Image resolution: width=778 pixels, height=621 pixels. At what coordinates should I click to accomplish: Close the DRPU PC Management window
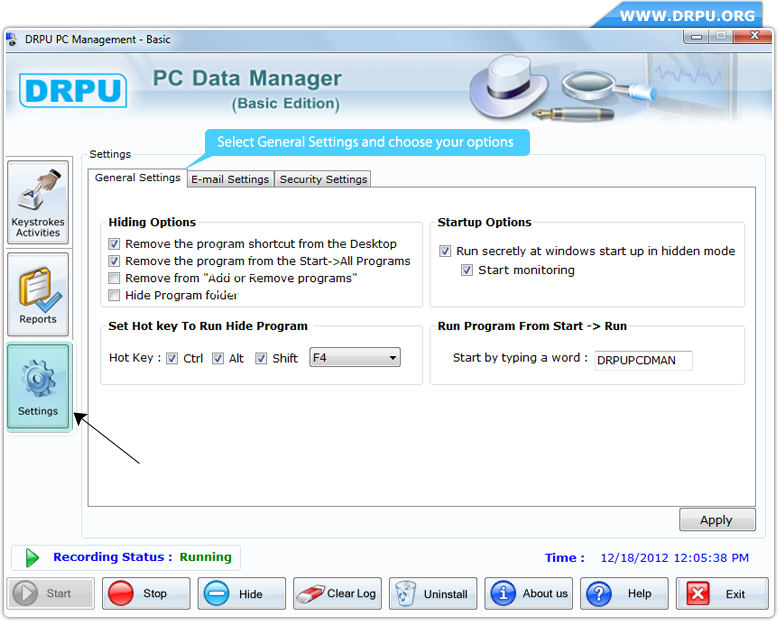[754, 36]
